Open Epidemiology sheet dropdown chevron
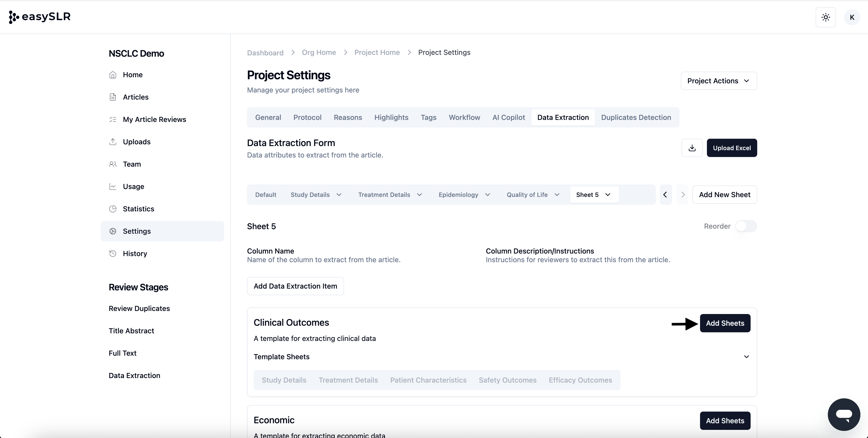 (488, 195)
